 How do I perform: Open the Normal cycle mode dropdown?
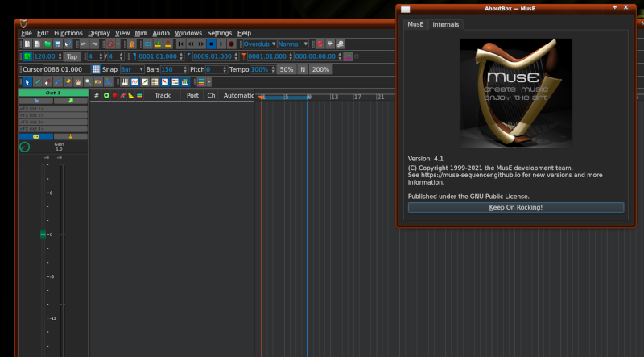293,44
